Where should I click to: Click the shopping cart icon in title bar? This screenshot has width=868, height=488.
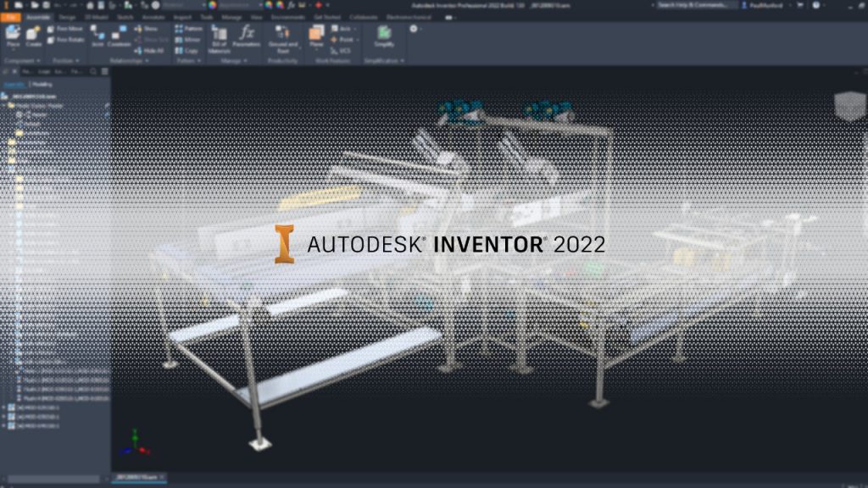(x=800, y=6)
